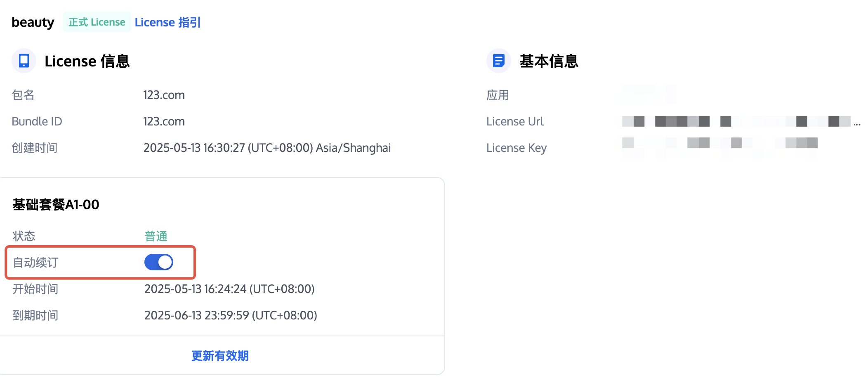This screenshot has height=383, width=868.
Task: Click the 基本信息 section heading
Action: 549,61
